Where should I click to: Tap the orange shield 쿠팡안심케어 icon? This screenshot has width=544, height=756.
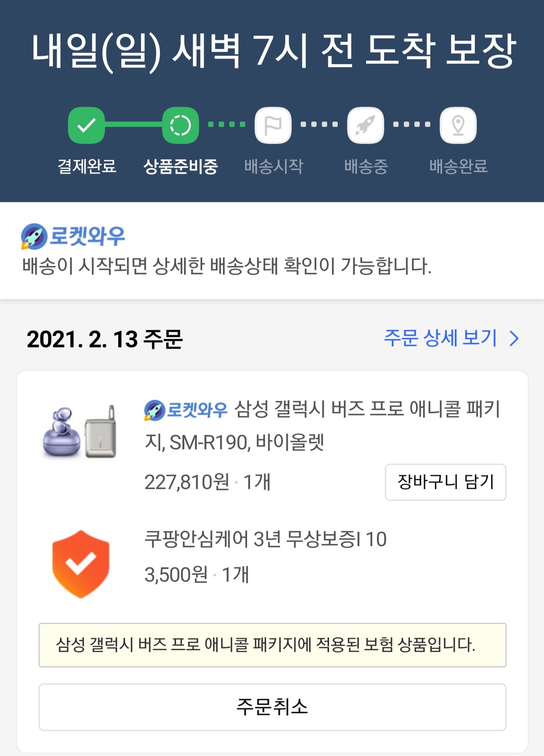pos(80,564)
